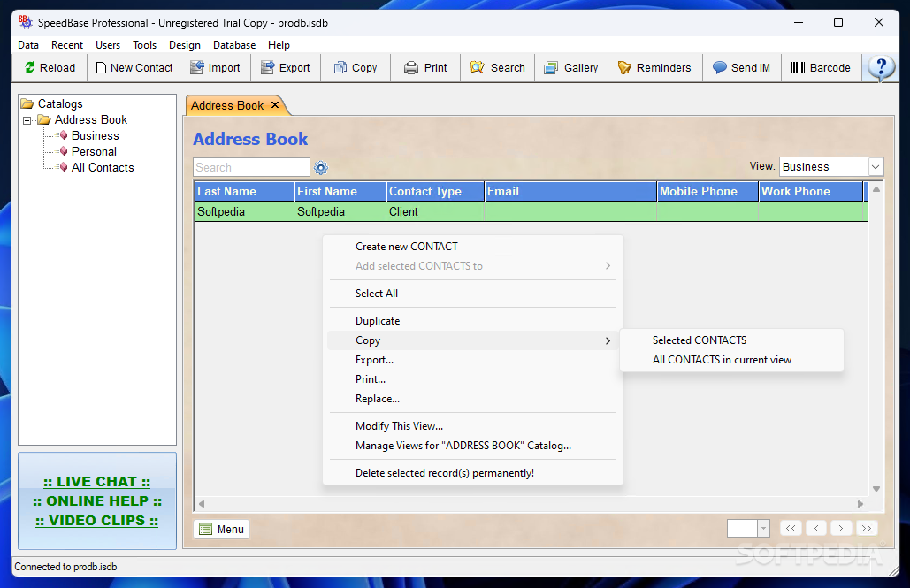
Task: Click the Copy toolbar button
Action: [x=356, y=68]
